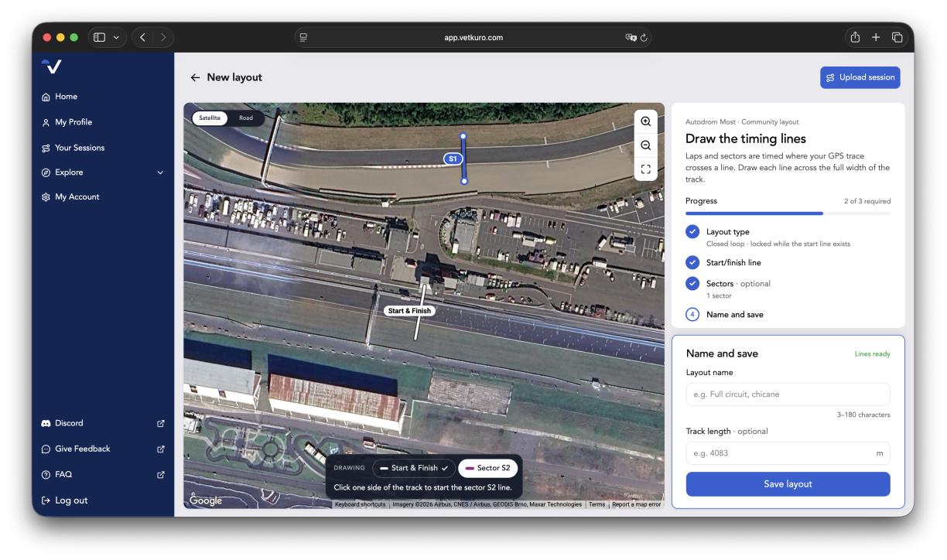Click the browser Share icon

coord(855,37)
